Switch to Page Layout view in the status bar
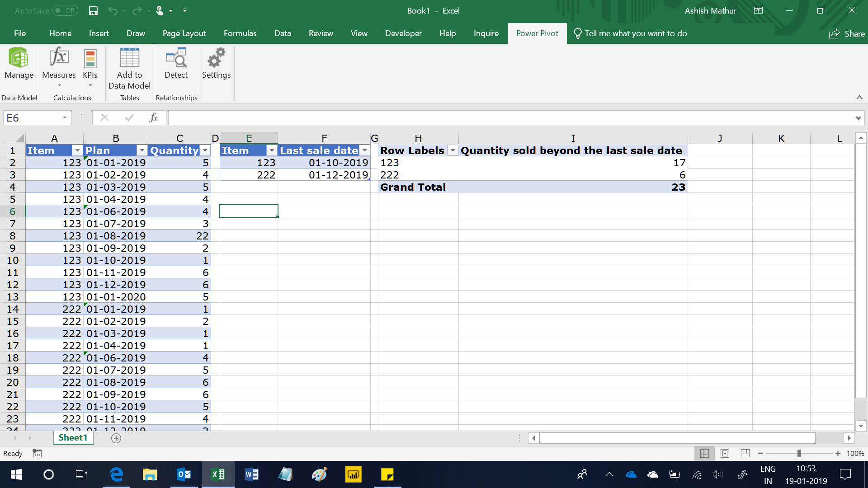The height and width of the screenshot is (488, 868). pos(725,453)
